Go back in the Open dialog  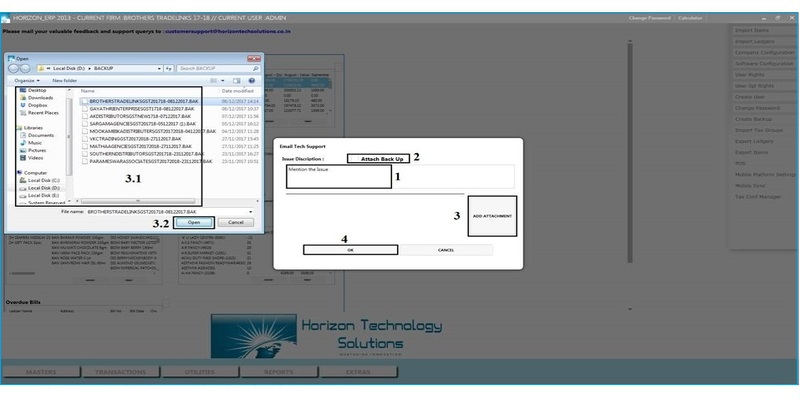(x=13, y=68)
